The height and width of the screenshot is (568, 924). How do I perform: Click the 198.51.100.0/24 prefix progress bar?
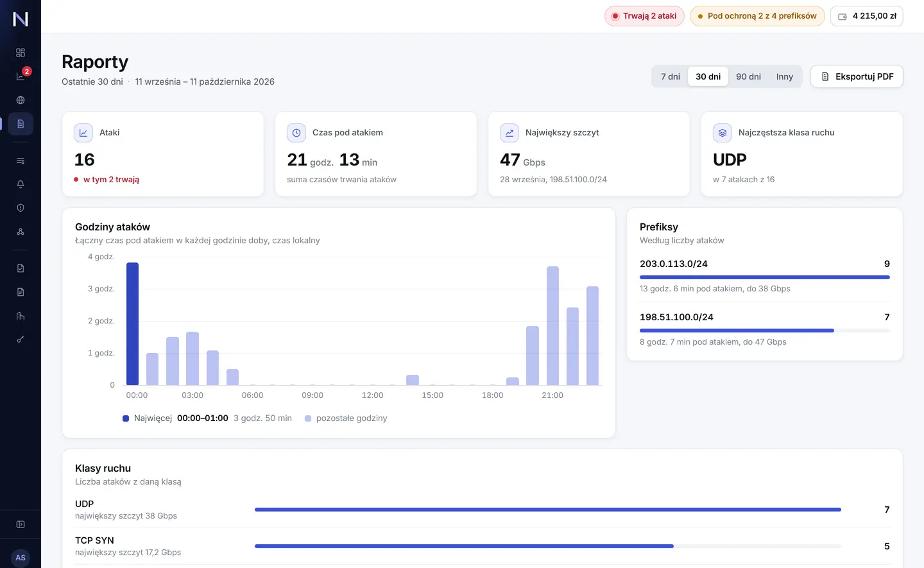click(765, 331)
